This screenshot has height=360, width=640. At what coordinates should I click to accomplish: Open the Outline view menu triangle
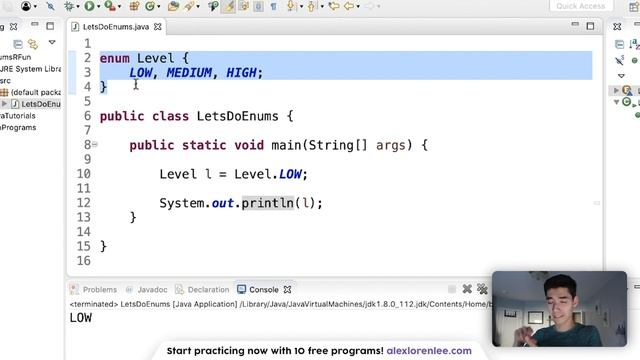621,76
